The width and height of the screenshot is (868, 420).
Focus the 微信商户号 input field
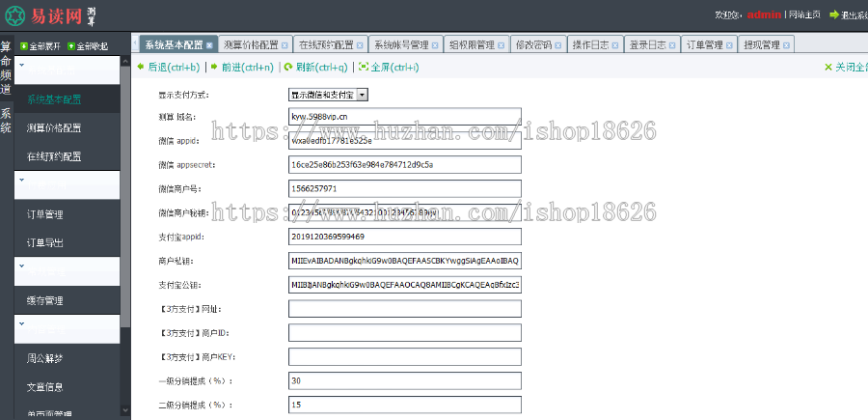point(405,188)
